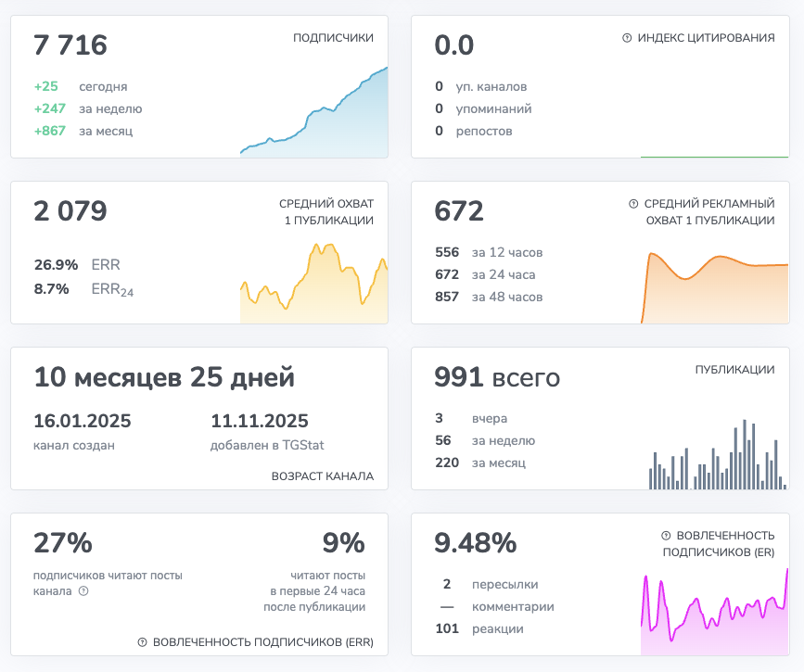804x672 pixels.
Task: Click the ПОДПИСЧИКИ card title
Action: tap(333, 38)
